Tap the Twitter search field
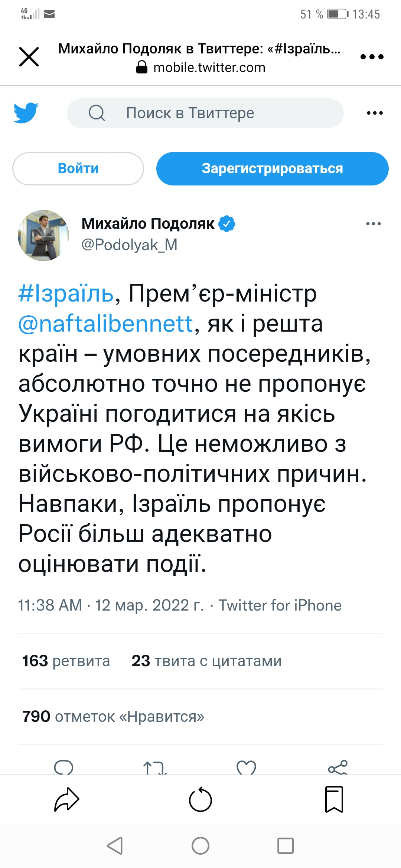 (x=205, y=113)
